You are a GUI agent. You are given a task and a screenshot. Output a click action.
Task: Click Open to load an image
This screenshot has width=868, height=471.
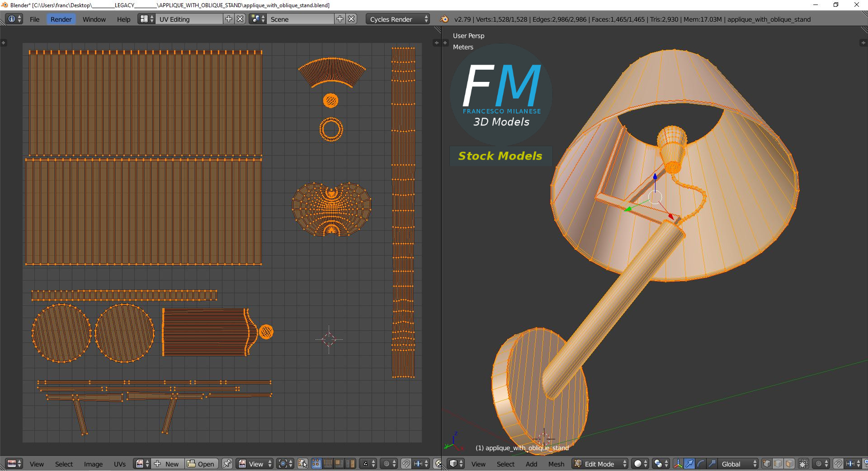tap(201, 464)
